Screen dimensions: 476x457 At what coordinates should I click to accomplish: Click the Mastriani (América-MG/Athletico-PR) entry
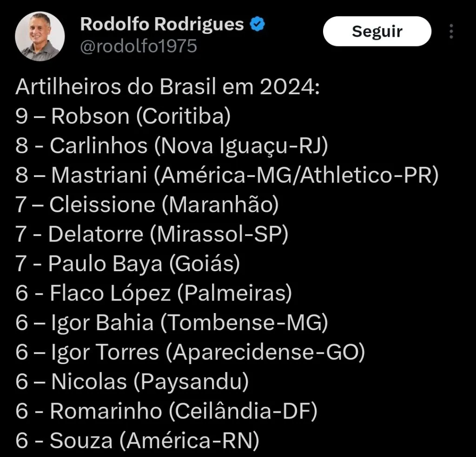(x=227, y=176)
